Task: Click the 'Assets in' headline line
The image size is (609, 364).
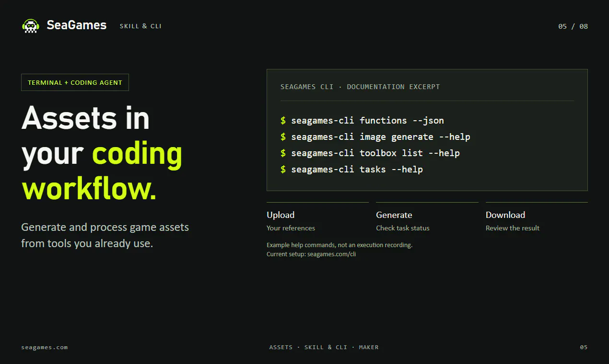Action: 85,118
